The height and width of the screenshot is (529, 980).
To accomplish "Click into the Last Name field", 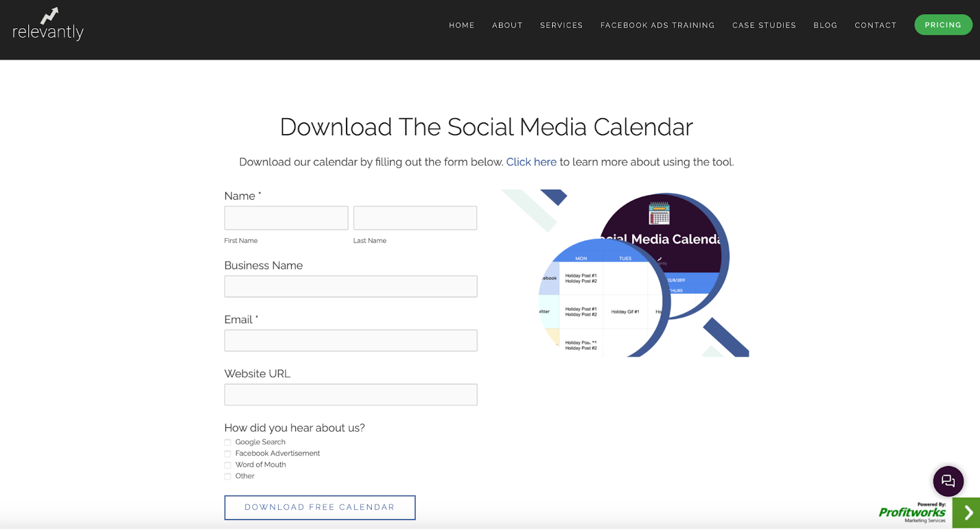I will [415, 218].
